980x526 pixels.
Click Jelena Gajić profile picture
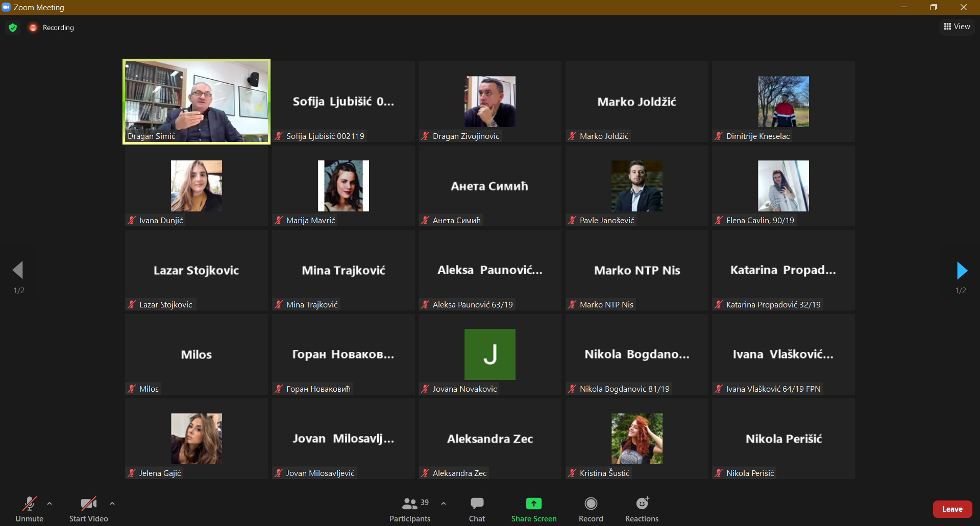(x=197, y=439)
